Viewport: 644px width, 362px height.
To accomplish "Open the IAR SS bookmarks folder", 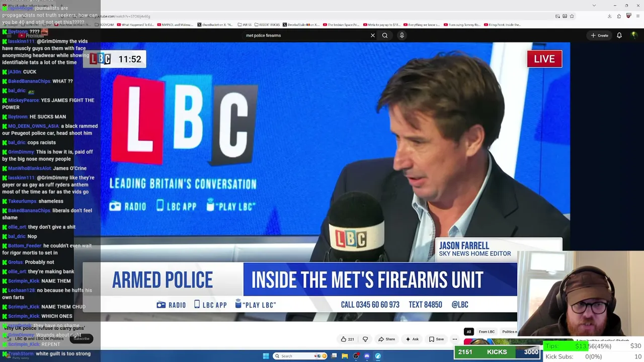I will click(245, 25).
